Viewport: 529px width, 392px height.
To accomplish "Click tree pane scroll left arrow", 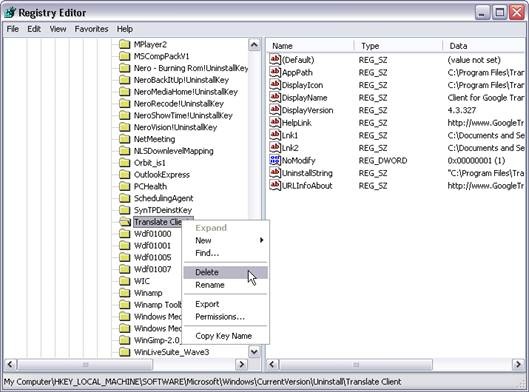I will 10,364.
